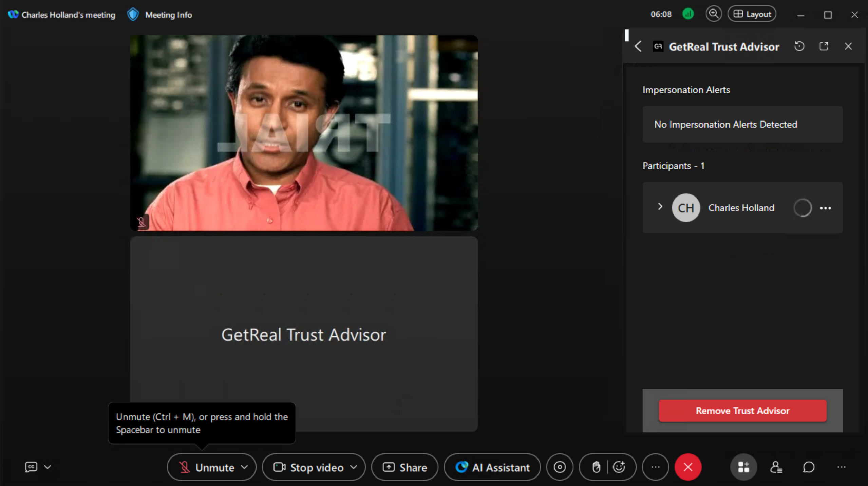Click the refresh icon in Trust Advisor
The height and width of the screenshot is (486, 868).
(799, 46)
